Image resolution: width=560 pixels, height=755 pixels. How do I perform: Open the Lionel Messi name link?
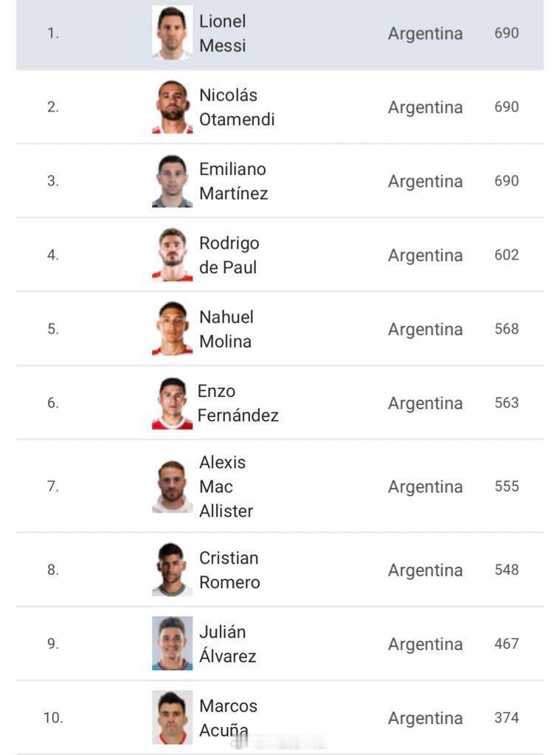(x=223, y=33)
